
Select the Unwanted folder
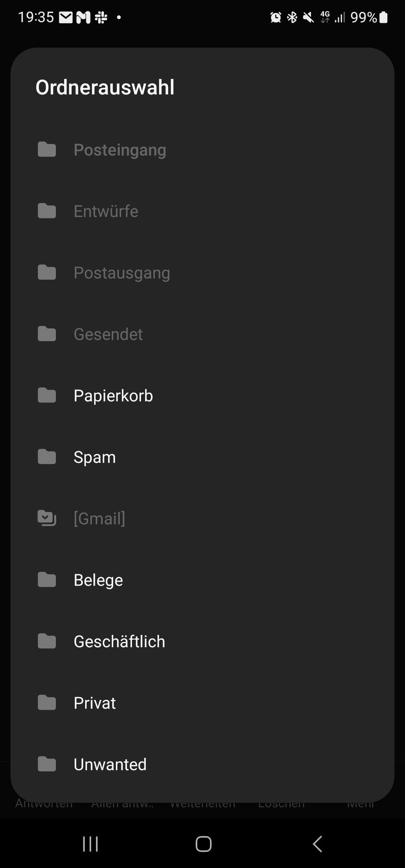(x=202, y=764)
